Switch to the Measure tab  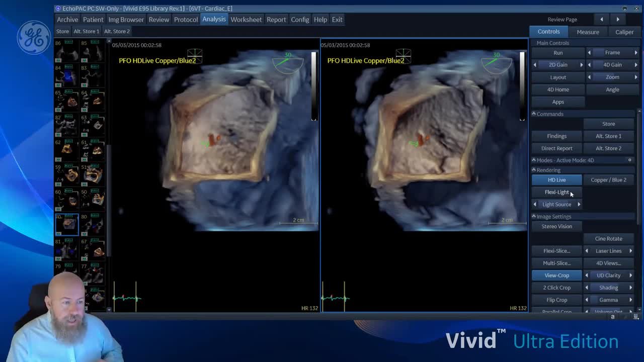pyautogui.click(x=588, y=32)
